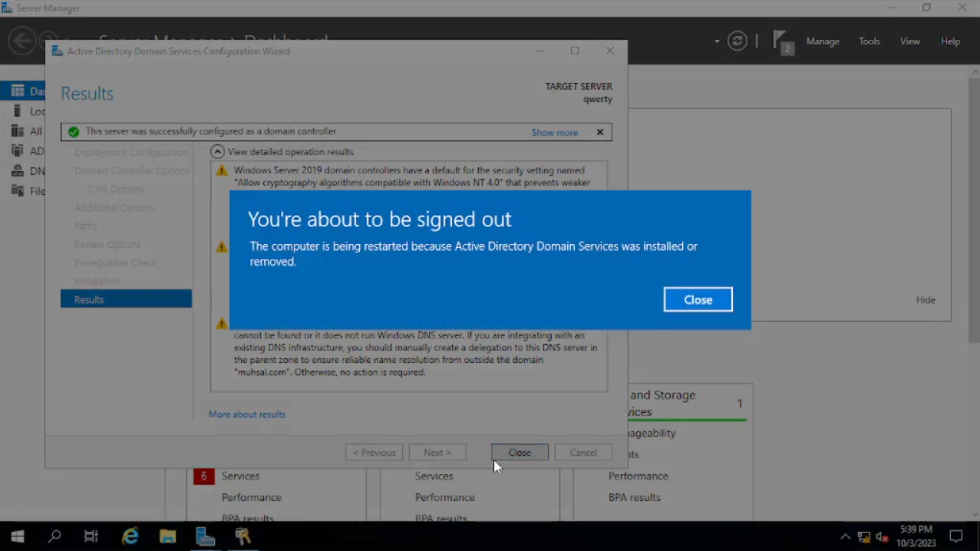Show hidden system tray icons
Screen dimensions: 980x551
click(x=845, y=537)
